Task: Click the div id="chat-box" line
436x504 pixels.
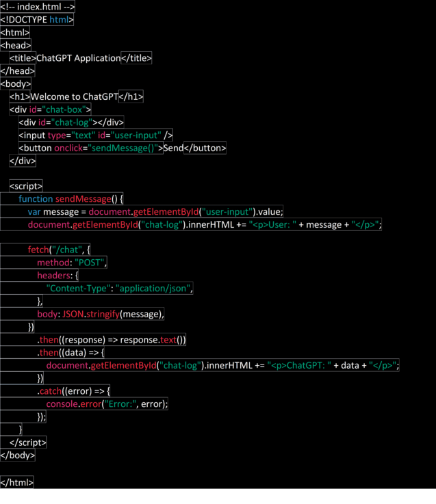Action: (x=50, y=109)
